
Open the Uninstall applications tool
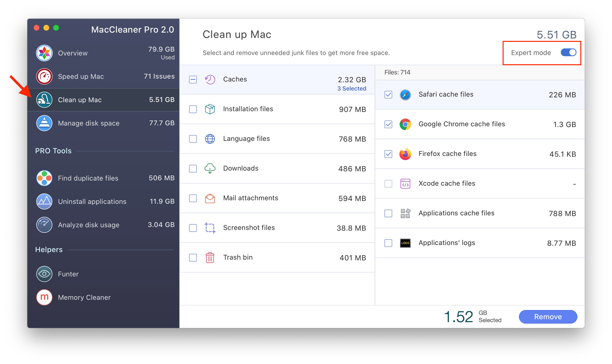92,200
